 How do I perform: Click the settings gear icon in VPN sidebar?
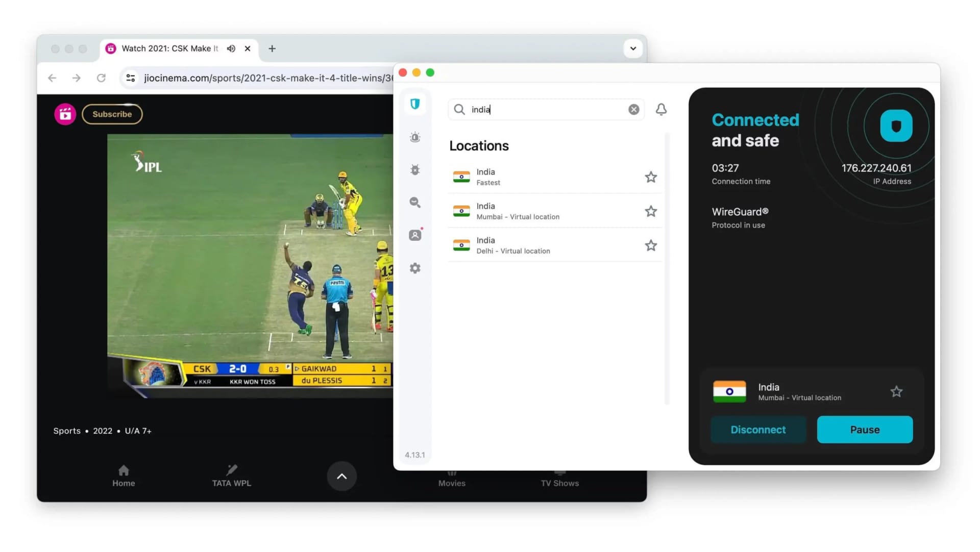[414, 268]
